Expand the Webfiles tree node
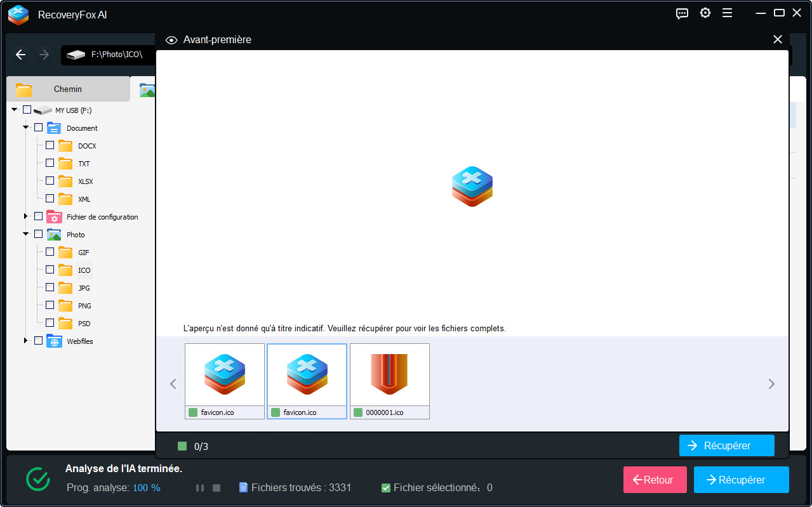The height and width of the screenshot is (507, 812). pos(26,341)
